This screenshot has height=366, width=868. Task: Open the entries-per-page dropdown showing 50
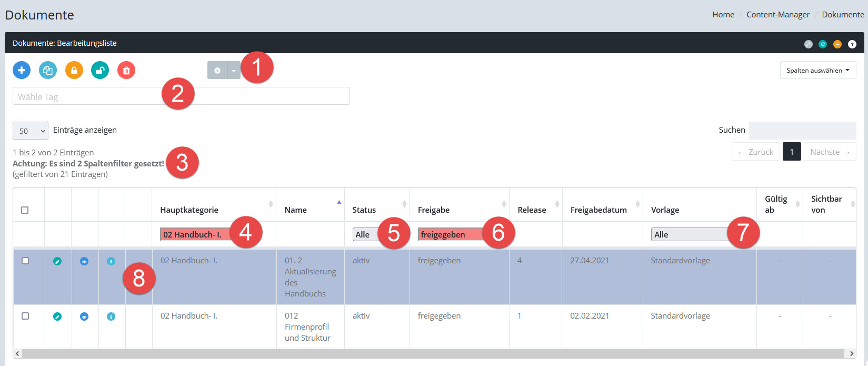click(31, 131)
